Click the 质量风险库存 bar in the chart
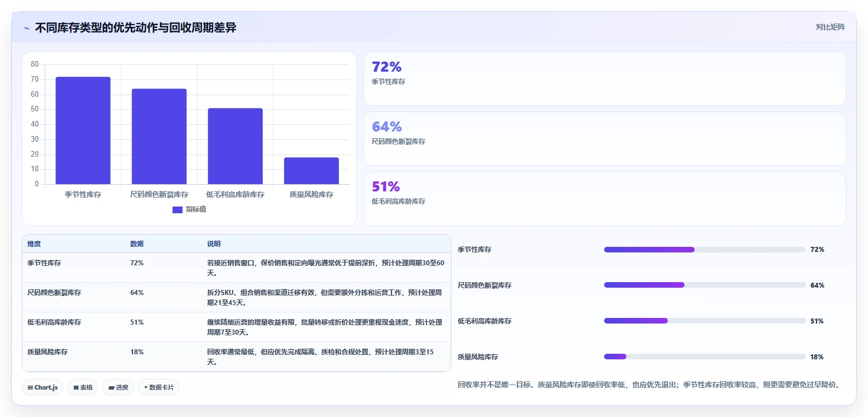The image size is (868, 417). [311, 171]
